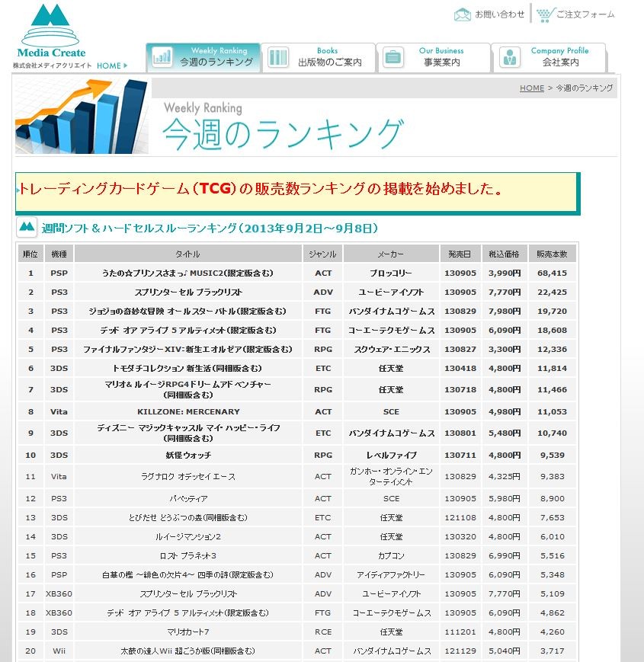Click the release date 130827
Viewport: 644px width, 662px height.
tap(460, 349)
